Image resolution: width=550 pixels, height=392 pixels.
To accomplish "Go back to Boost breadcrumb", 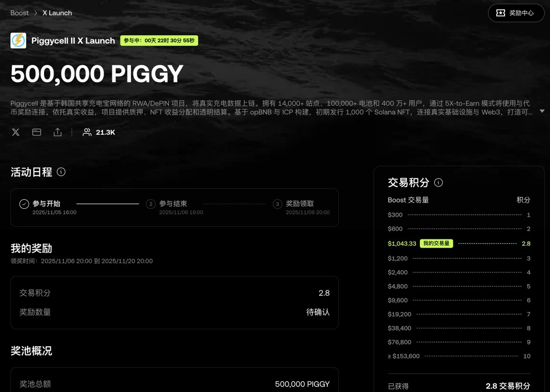I will [x=20, y=13].
